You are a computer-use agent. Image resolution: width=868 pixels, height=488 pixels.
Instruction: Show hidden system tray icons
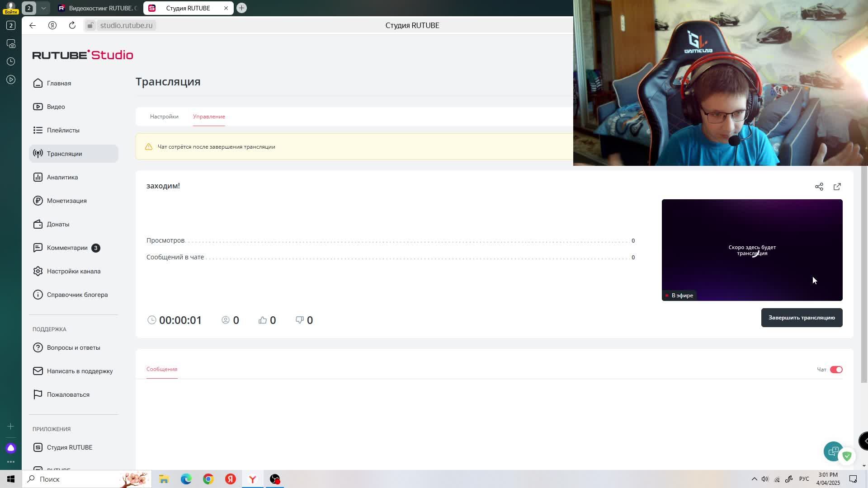tap(754, 479)
